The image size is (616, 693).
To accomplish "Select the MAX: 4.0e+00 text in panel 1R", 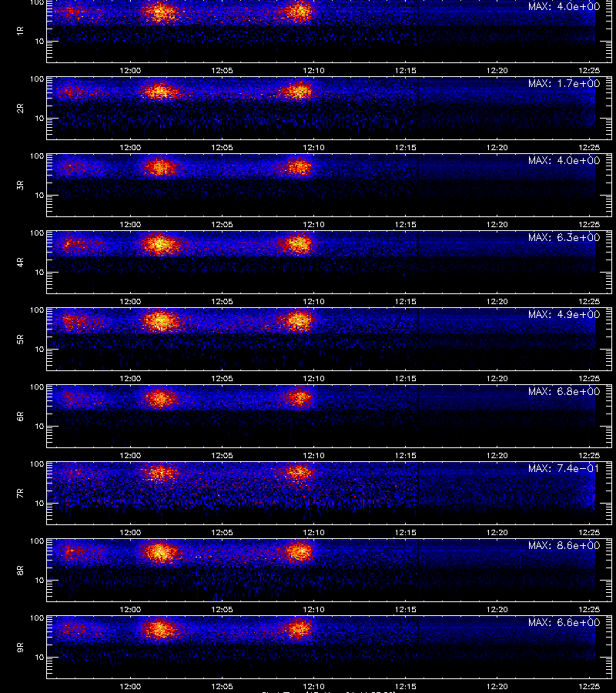I will click(x=564, y=7).
